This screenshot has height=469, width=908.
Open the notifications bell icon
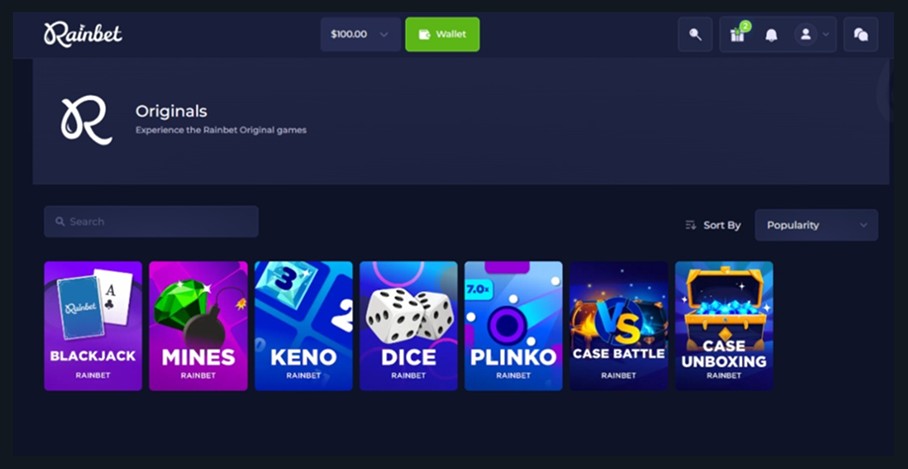[771, 35]
